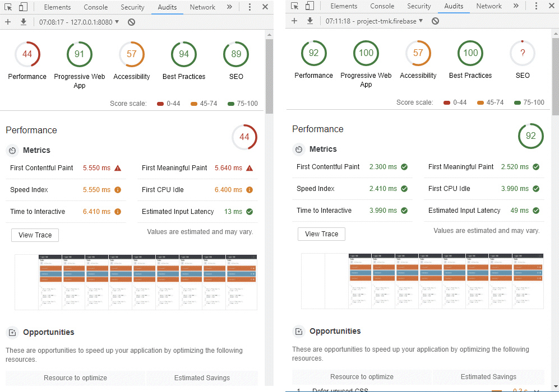Image resolution: width=559 pixels, height=392 pixels.
Task: Switch to Console tab in the right panel
Action: (382, 6)
